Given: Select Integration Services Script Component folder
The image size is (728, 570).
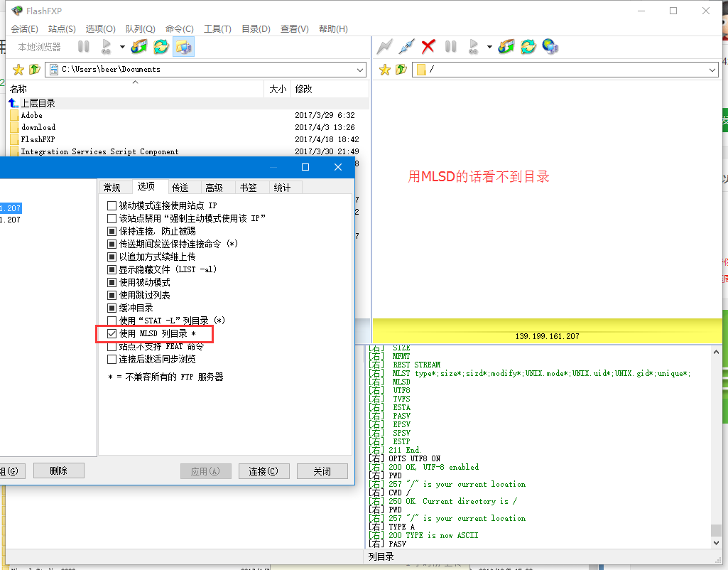Looking at the screenshot, I should [99, 151].
